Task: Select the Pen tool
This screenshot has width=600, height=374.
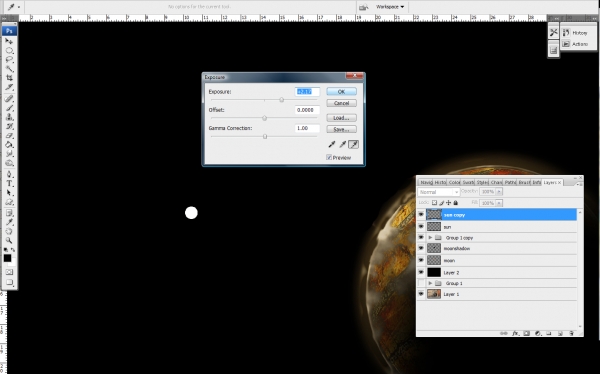Action: click(9, 175)
